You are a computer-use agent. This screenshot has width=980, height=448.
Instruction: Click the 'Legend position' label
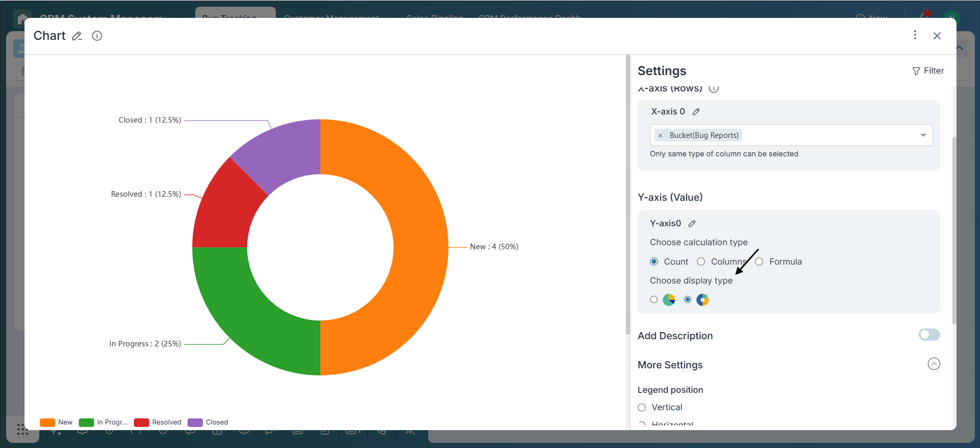670,390
